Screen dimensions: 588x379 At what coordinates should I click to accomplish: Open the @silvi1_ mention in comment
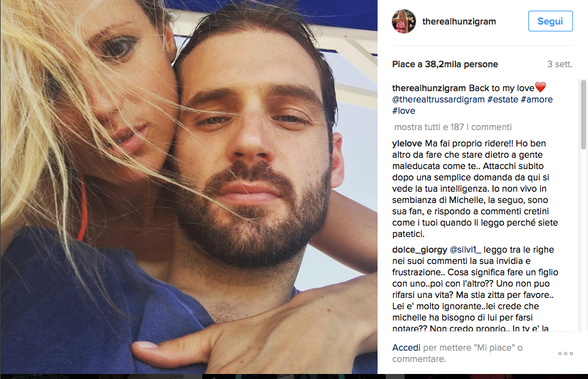tap(465, 250)
